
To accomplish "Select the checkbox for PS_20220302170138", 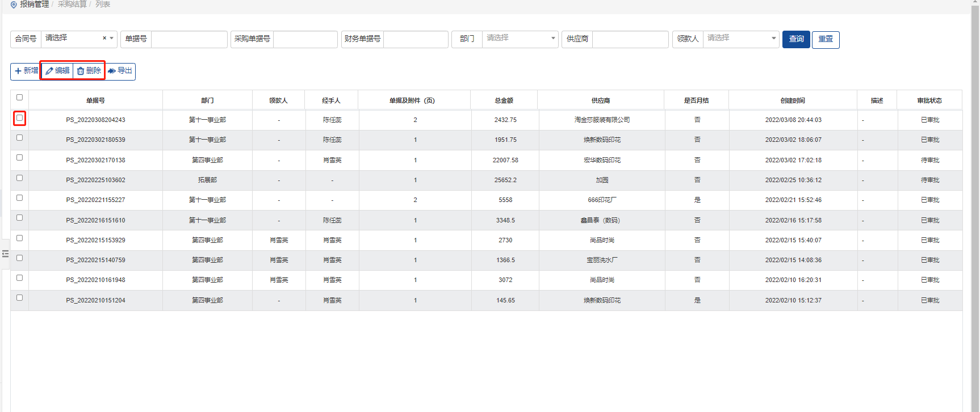I will click(x=19, y=158).
